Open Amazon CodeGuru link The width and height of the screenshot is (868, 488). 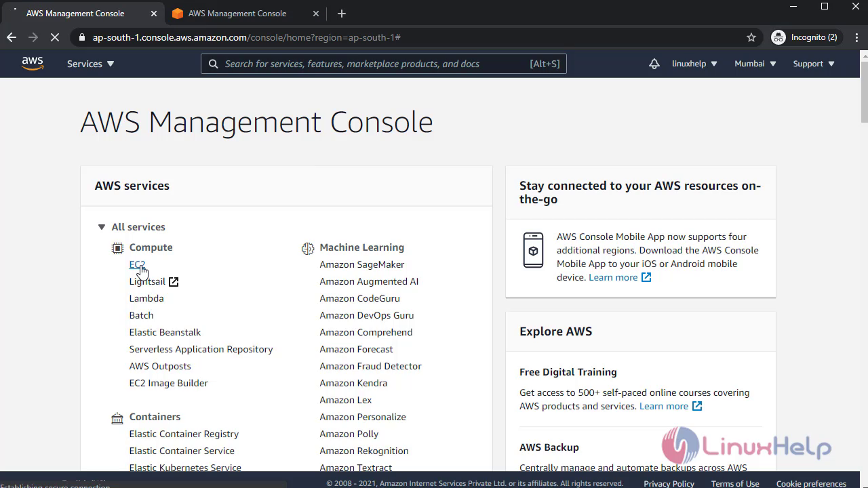[359, 298]
